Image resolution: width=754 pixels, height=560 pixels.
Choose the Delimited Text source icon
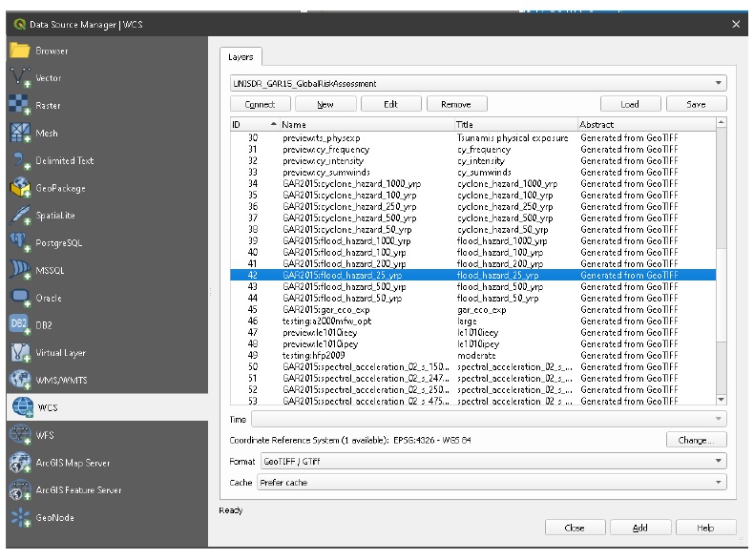coord(20,160)
